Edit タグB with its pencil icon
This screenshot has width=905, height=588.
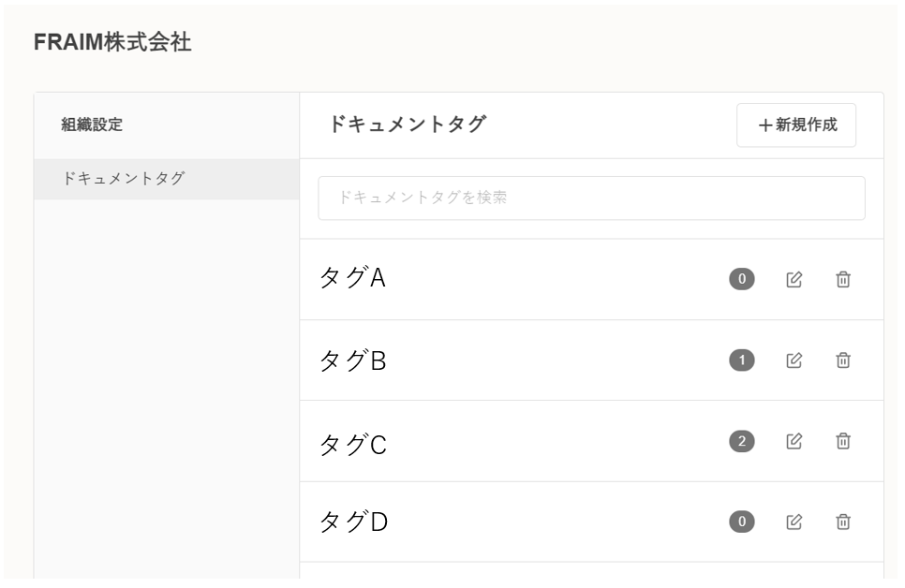tap(794, 360)
